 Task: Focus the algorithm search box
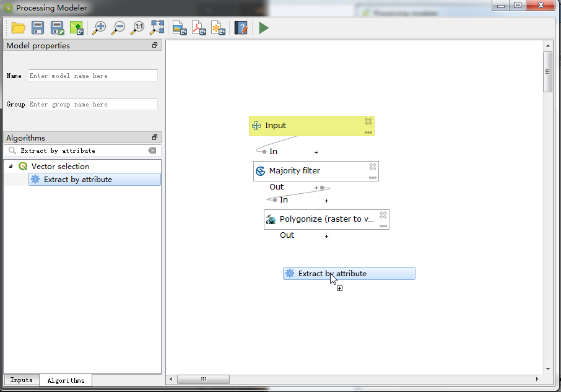83,150
